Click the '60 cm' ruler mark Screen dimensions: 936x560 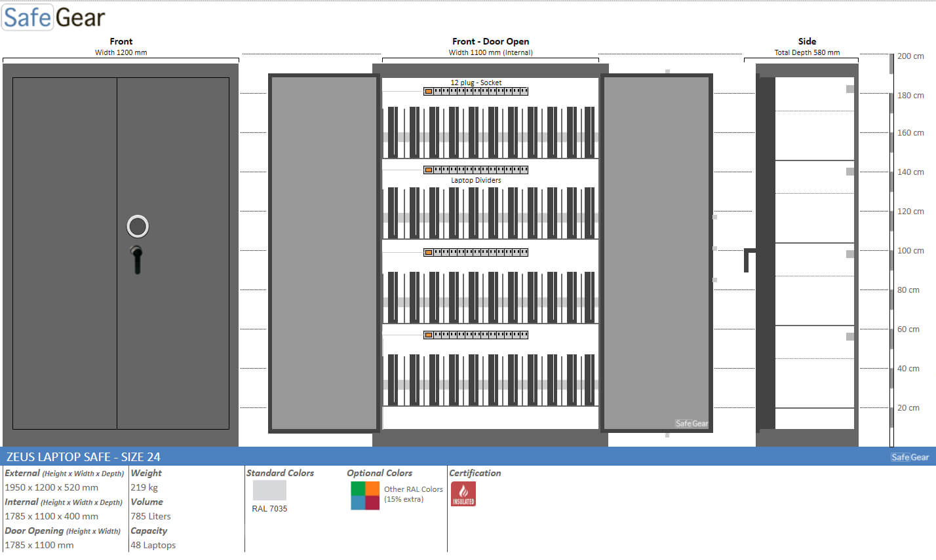(x=908, y=329)
